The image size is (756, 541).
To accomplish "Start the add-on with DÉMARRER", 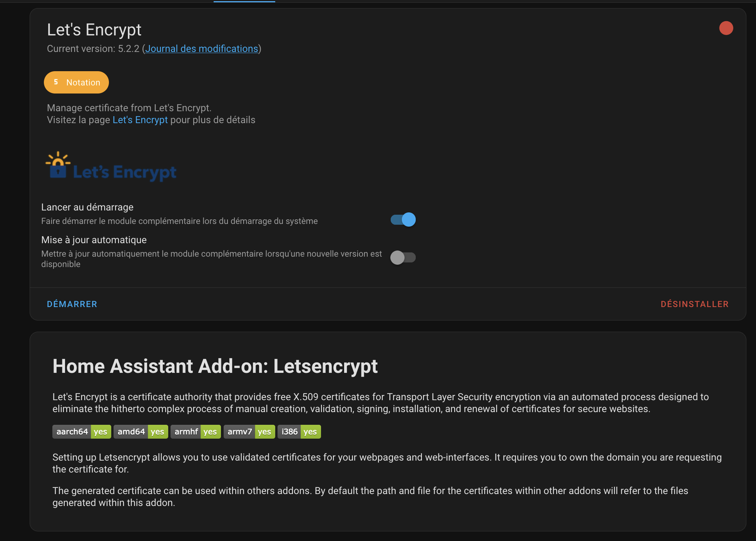I will [x=72, y=304].
